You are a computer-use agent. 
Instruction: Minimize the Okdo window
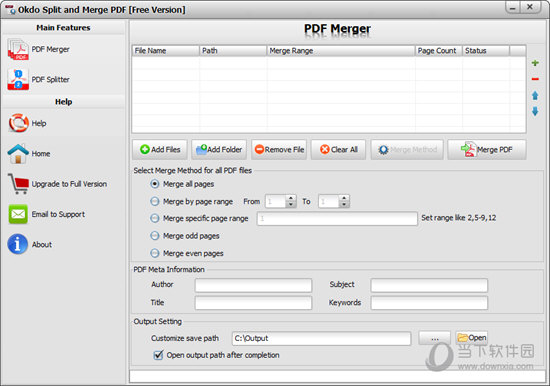pyautogui.click(x=513, y=7)
